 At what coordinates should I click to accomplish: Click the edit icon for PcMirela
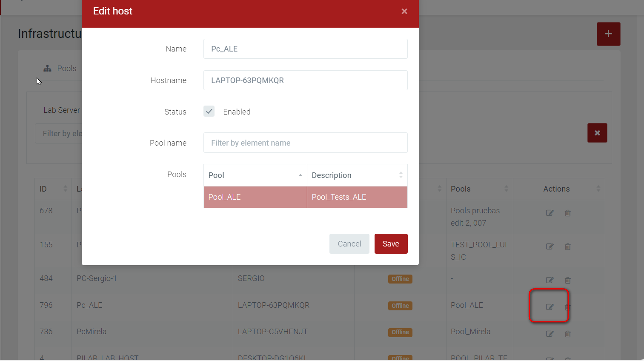pyautogui.click(x=550, y=334)
